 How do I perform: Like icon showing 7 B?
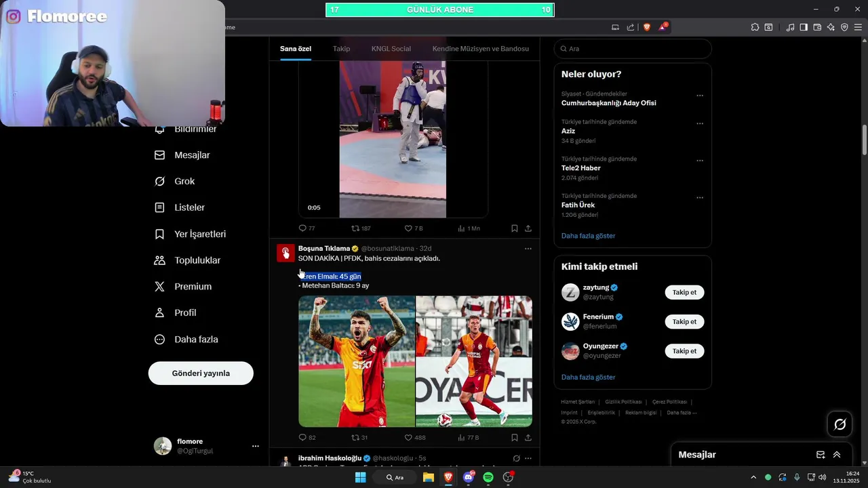coord(408,228)
